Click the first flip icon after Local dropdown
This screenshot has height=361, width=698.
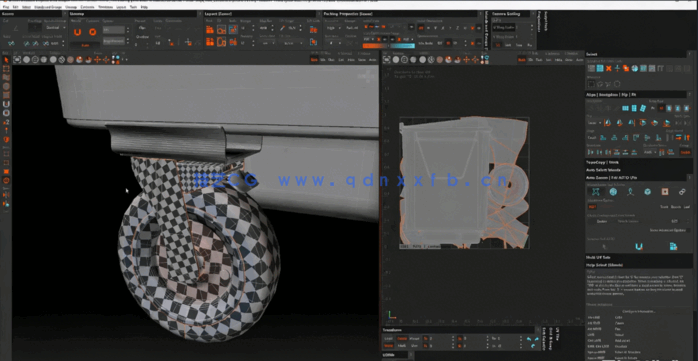pos(609,123)
